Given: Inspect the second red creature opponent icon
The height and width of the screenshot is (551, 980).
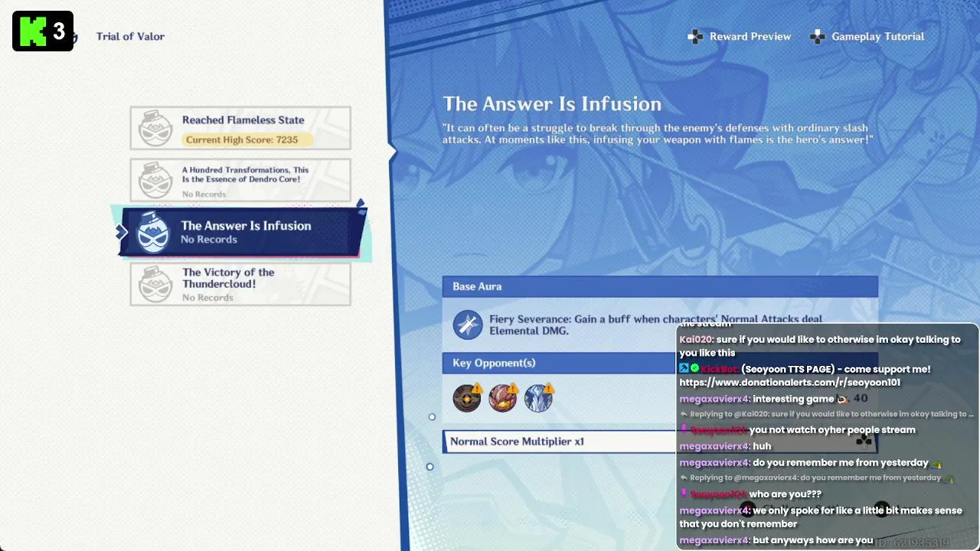Looking at the screenshot, I should (502, 399).
